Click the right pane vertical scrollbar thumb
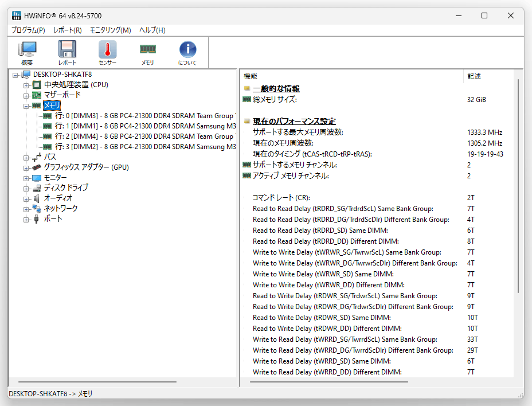The height and width of the screenshot is (406, 532). pyautogui.click(x=518, y=186)
